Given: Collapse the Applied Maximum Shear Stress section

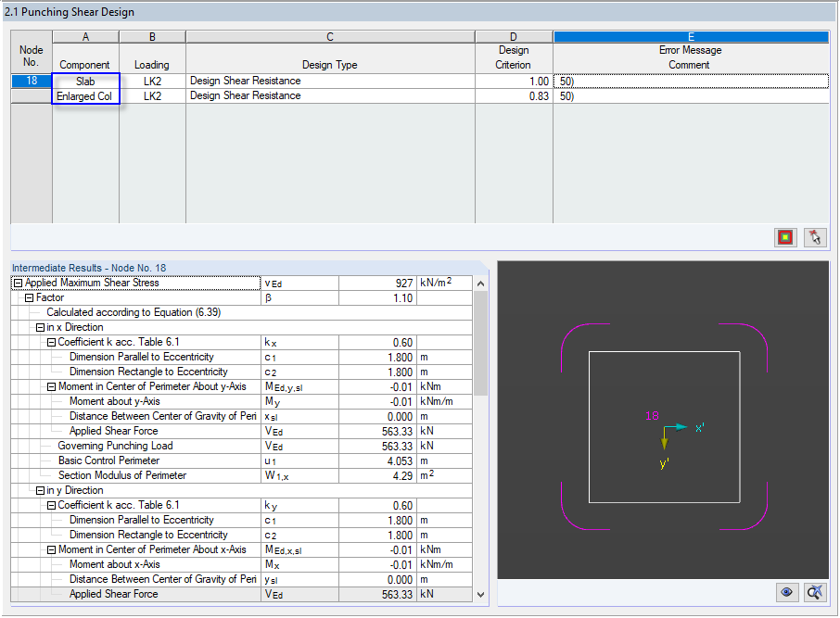Looking at the screenshot, I should (16, 283).
